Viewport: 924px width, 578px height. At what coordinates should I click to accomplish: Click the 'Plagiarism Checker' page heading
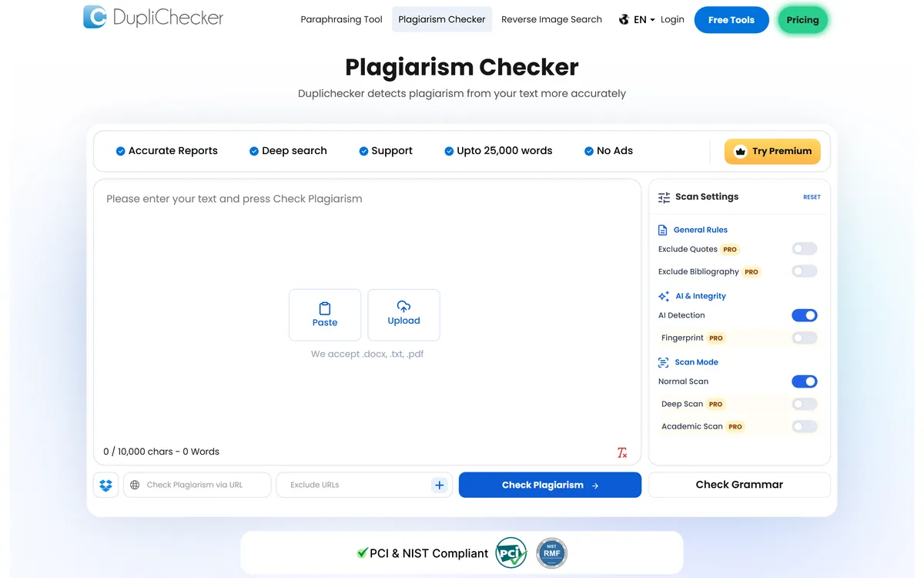(462, 67)
